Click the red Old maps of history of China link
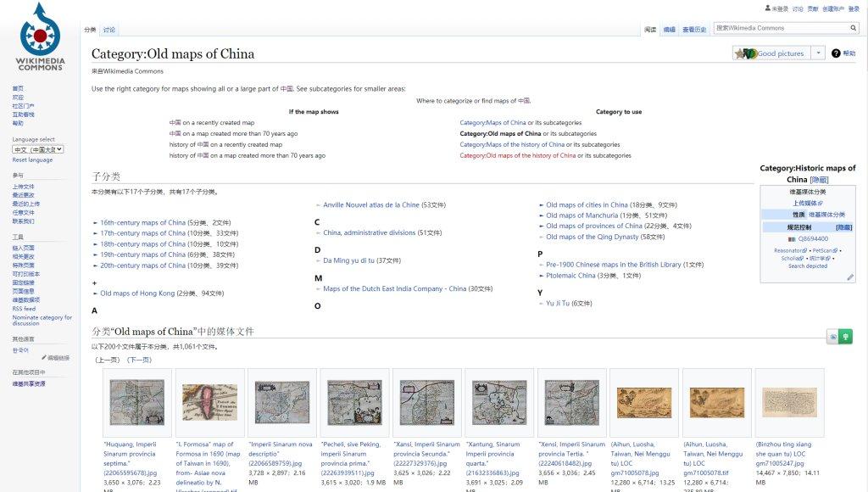 click(x=518, y=156)
